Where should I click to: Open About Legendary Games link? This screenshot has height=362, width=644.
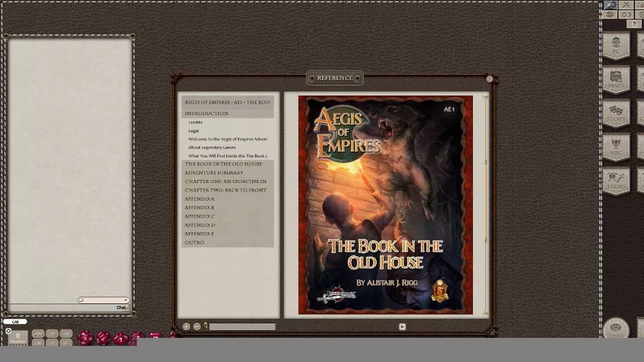[212, 147]
